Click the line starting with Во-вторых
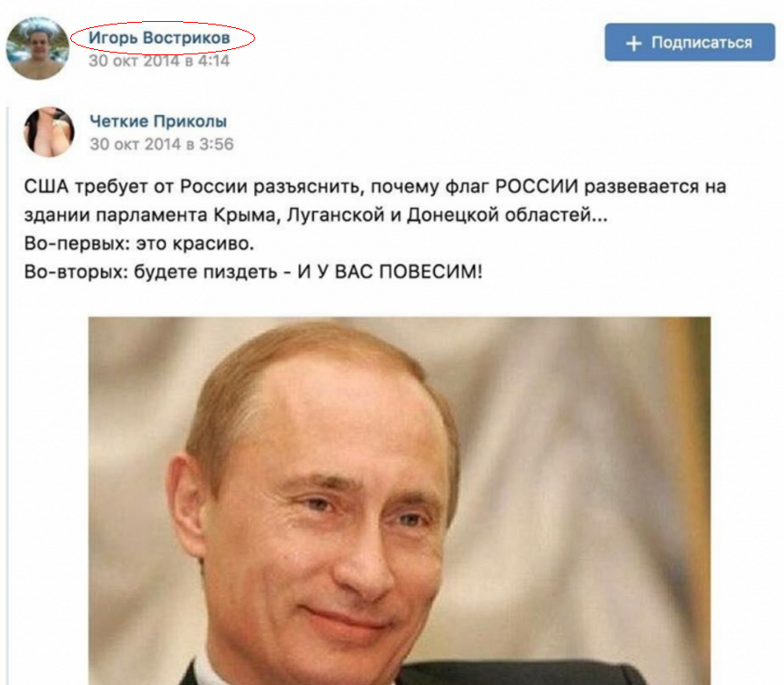The image size is (784, 685). pyautogui.click(x=253, y=272)
